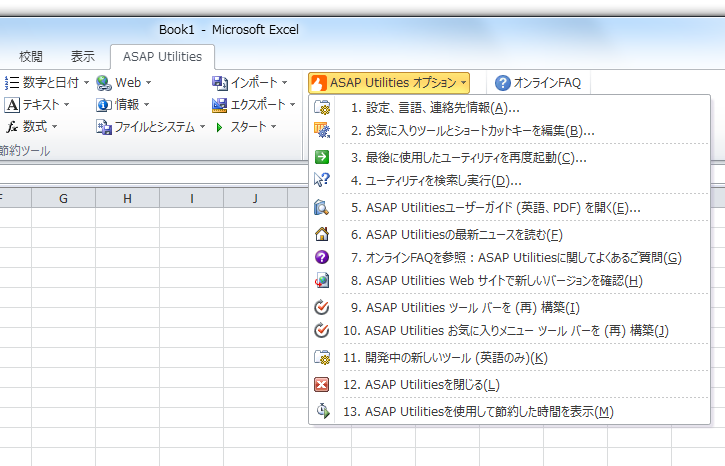Click the 数式 fx icon
725x466 pixels.
12,127
